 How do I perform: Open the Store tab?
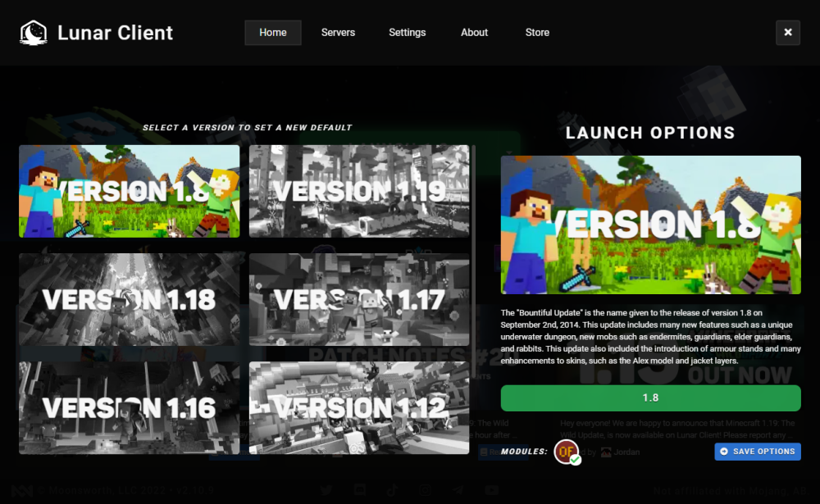tap(537, 33)
